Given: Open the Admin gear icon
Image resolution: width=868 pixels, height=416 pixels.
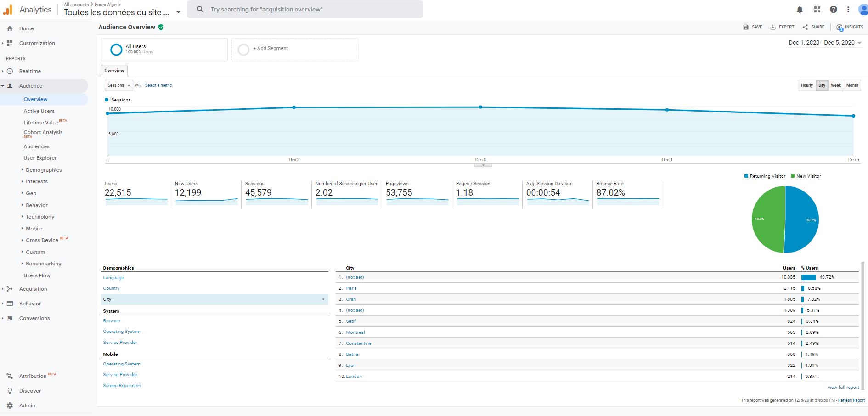Looking at the screenshot, I should click(x=10, y=405).
